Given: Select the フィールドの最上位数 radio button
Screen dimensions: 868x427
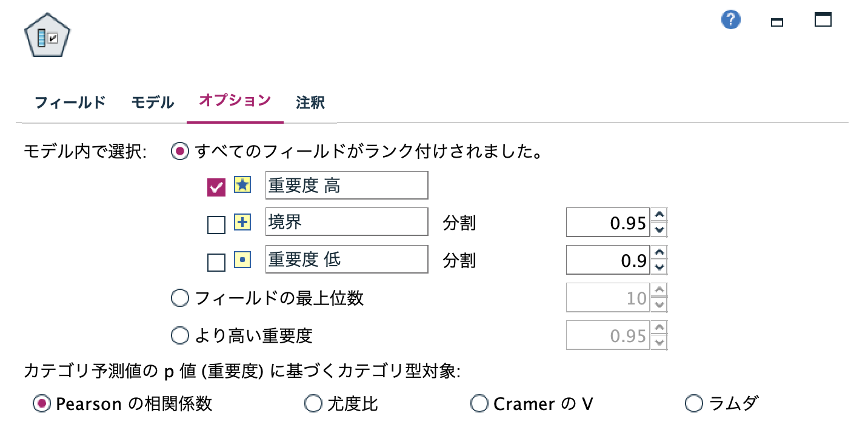Looking at the screenshot, I should click(x=179, y=298).
